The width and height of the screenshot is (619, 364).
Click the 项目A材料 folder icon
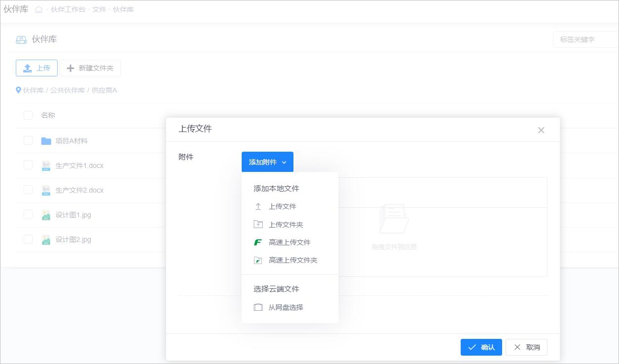tap(46, 141)
